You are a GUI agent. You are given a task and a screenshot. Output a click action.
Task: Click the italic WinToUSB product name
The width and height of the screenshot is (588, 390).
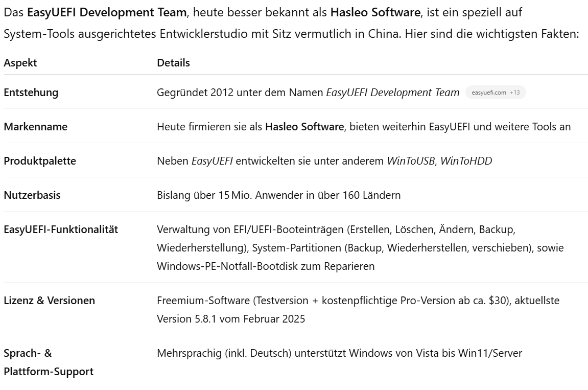point(411,160)
